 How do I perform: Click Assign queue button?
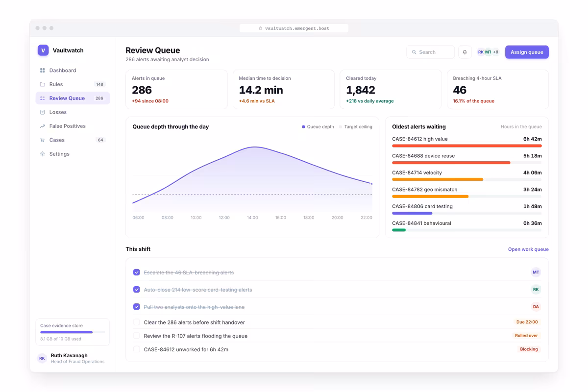[527, 52]
